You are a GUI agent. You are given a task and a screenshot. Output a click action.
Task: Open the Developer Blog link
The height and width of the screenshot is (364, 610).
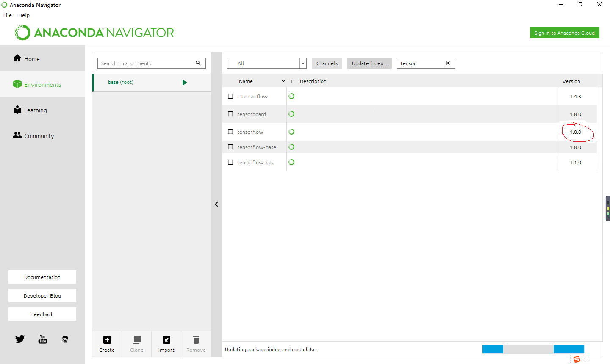[x=42, y=295]
